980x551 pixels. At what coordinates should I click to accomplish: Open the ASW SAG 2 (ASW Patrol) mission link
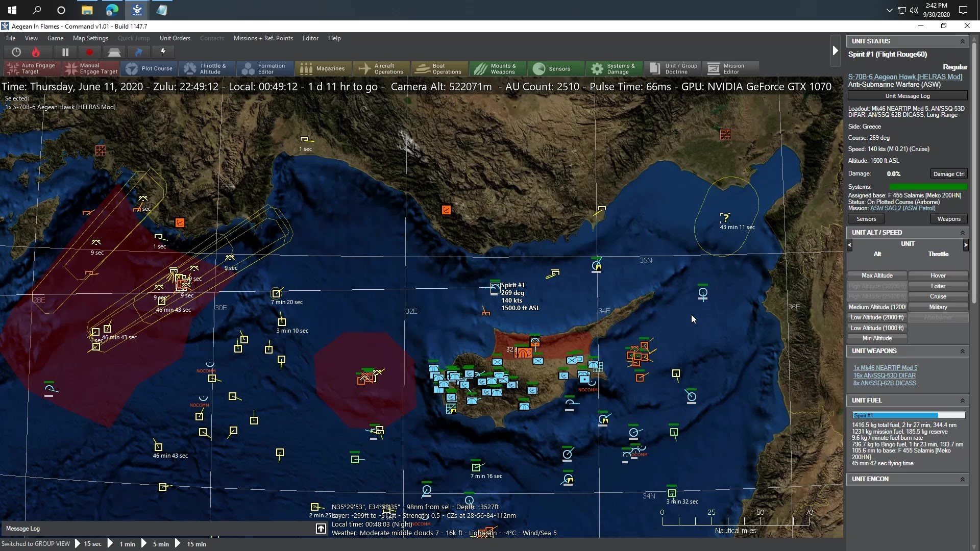[x=902, y=208]
